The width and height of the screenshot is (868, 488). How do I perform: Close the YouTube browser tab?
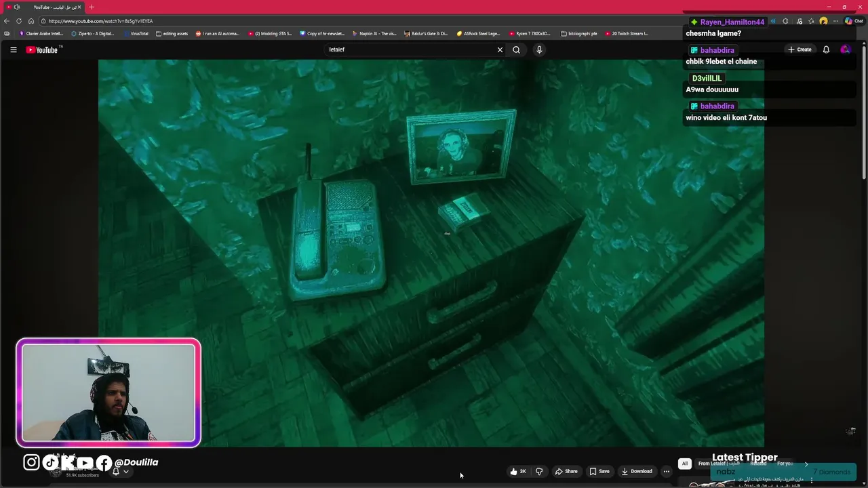(79, 7)
